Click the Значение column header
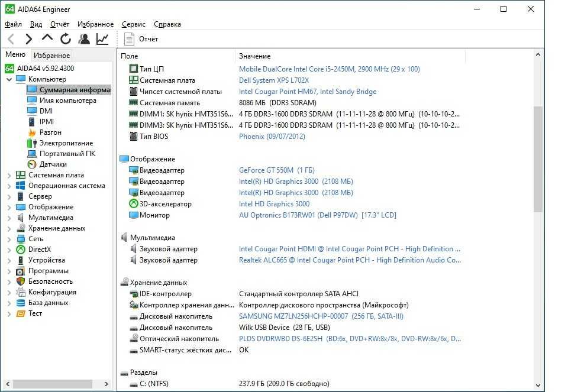The height and width of the screenshot is (392, 568). pyautogui.click(x=254, y=56)
